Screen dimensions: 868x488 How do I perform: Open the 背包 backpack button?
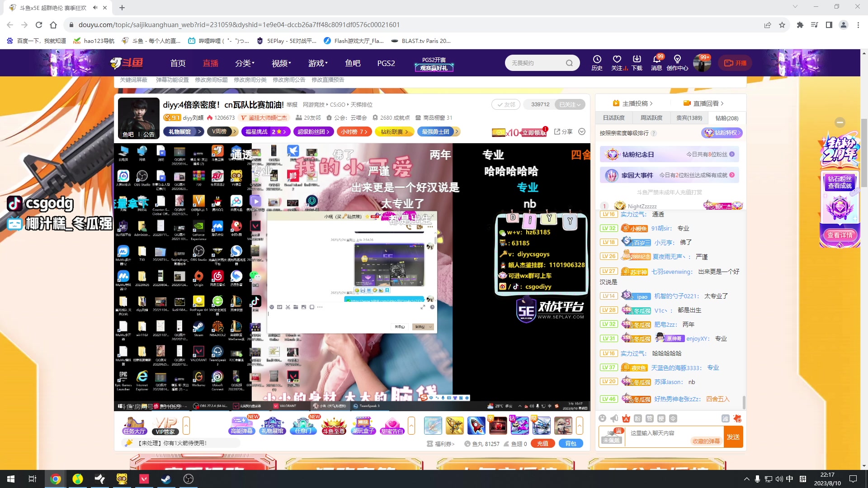click(571, 444)
